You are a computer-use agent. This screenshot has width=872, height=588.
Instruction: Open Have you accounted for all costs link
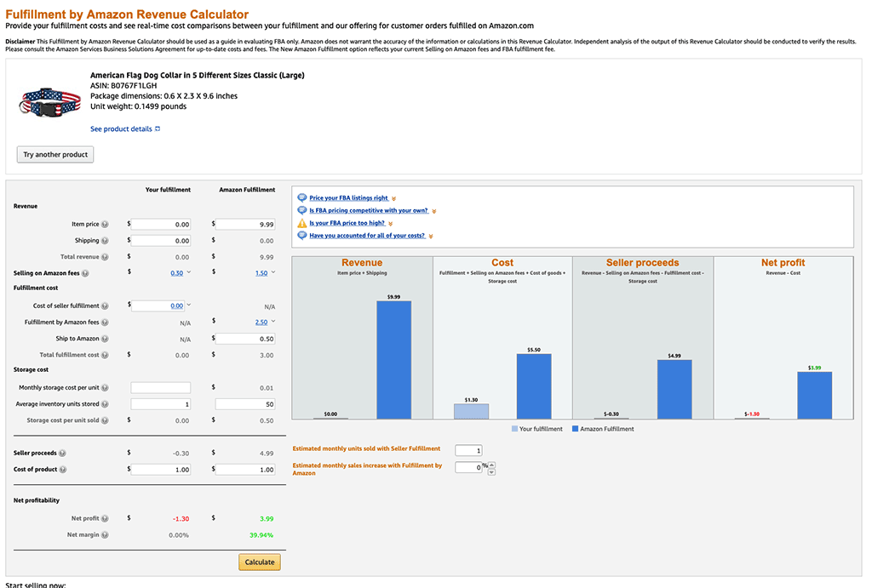[x=367, y=236]
